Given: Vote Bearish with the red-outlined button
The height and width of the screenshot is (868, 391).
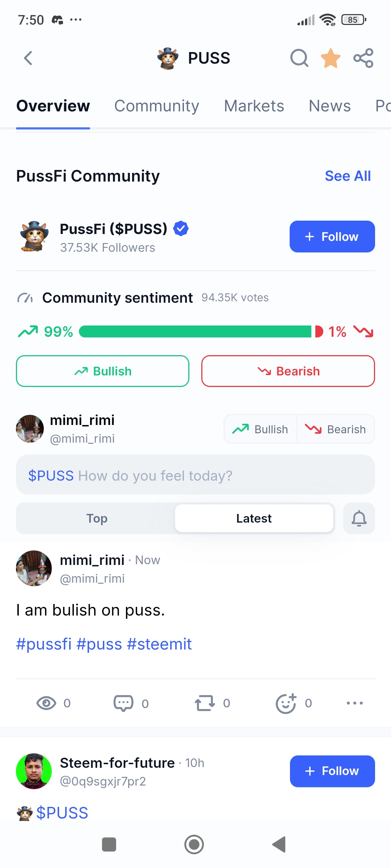Looking at the screenshot, I should click(288, 371).
